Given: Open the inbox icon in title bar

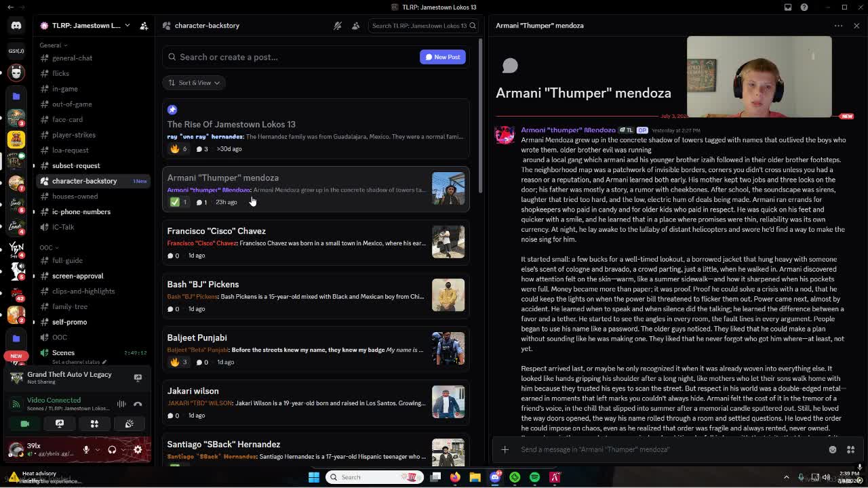Looking at the screenshot, I should (x=788, y=7).
